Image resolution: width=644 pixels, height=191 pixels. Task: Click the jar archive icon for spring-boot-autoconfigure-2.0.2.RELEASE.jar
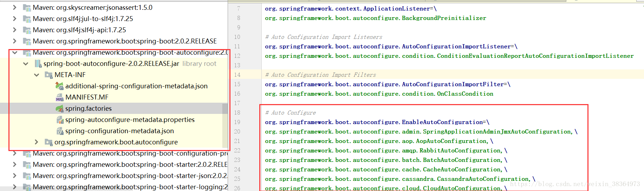38,64
